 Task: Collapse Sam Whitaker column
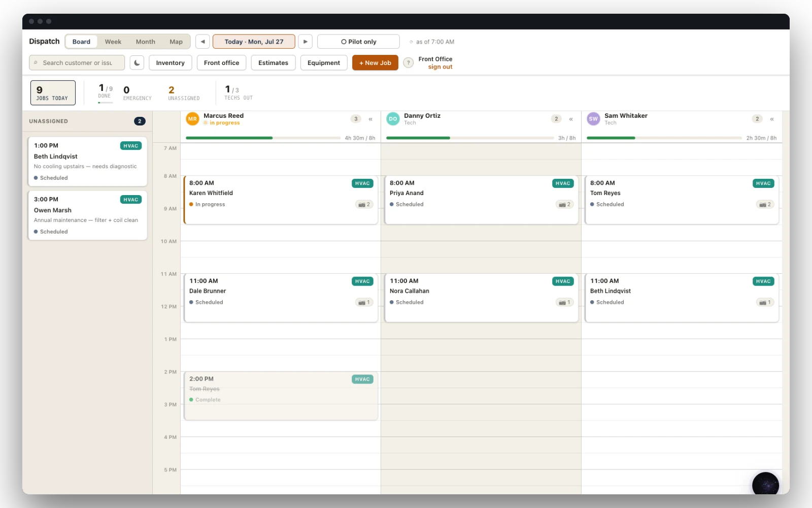pyautogui.click(x=772, y=119)
